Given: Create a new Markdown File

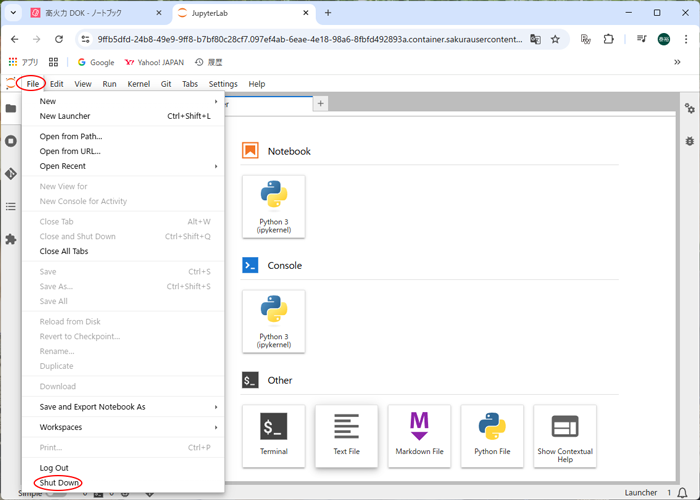Looking at the screenshot, I should (x=419, y=436).
